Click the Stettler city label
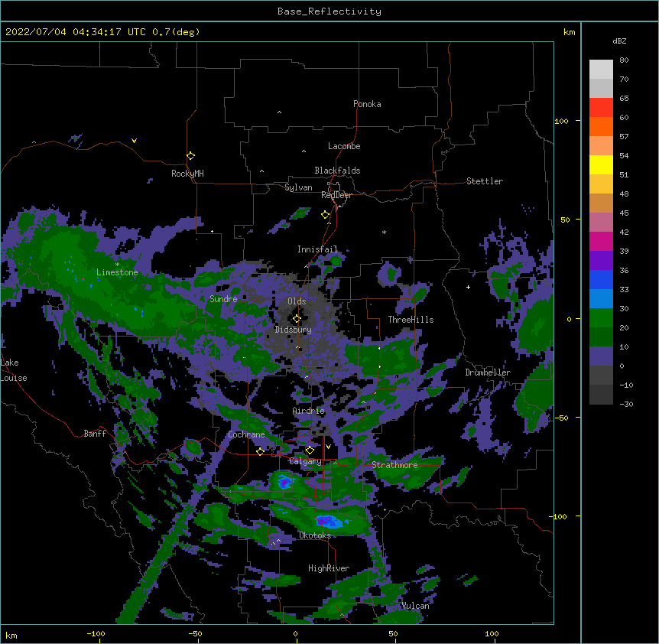 coord(485,181)
